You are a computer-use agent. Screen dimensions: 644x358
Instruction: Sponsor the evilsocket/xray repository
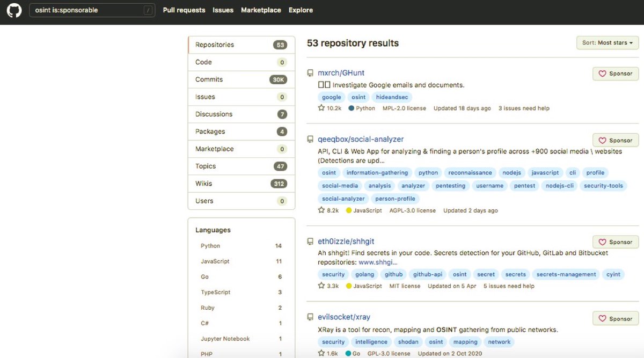click(x=616, y=318)
